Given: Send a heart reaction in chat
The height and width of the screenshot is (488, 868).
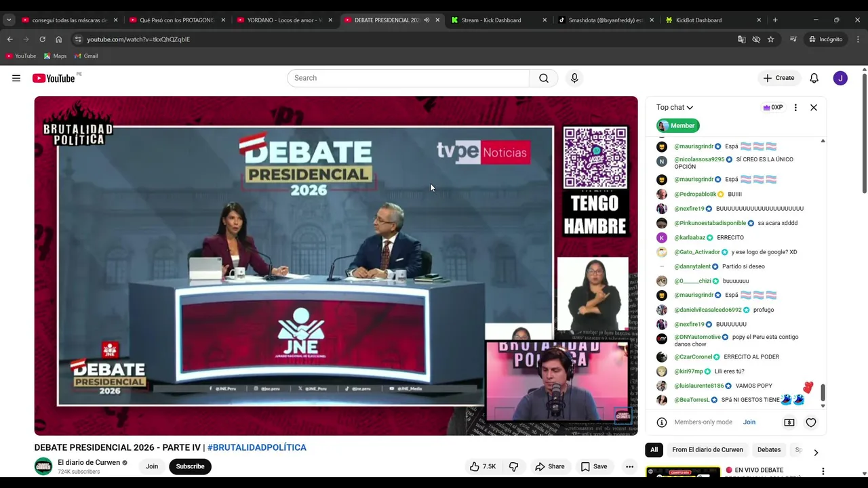Looking at the screenshot, I should coord(811,422).
